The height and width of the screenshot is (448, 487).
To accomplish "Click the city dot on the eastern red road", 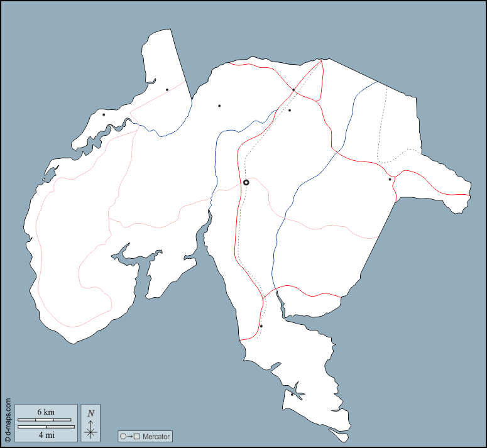I will coord(390,180).
